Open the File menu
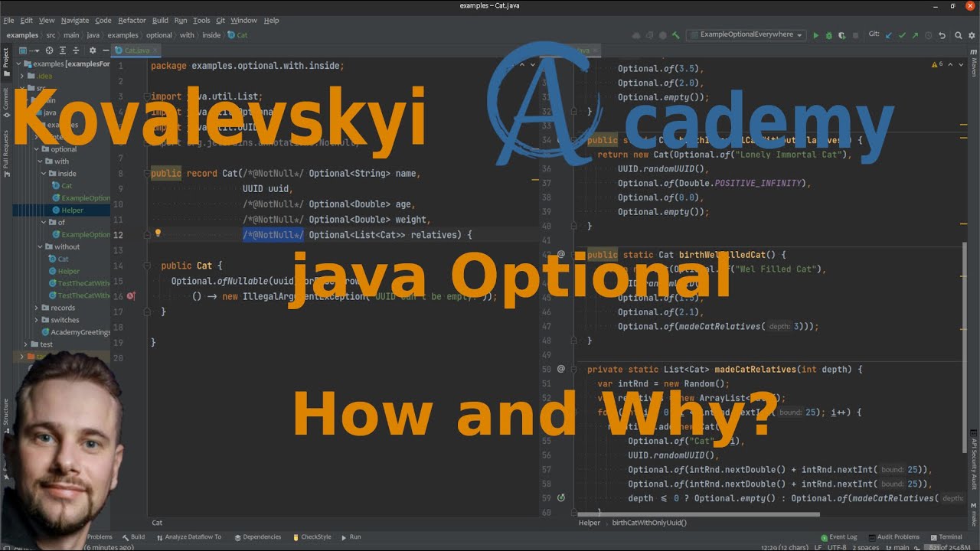 (9, 21)
